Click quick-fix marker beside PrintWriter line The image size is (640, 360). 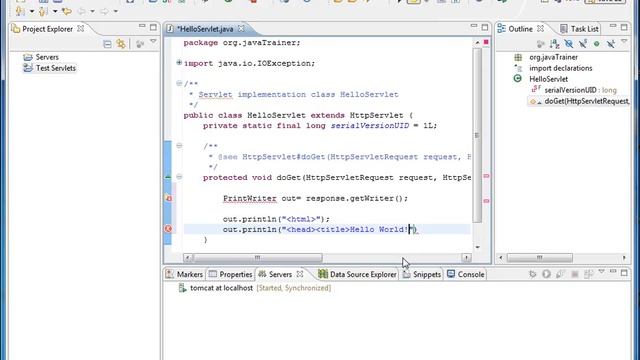point(168,198)
